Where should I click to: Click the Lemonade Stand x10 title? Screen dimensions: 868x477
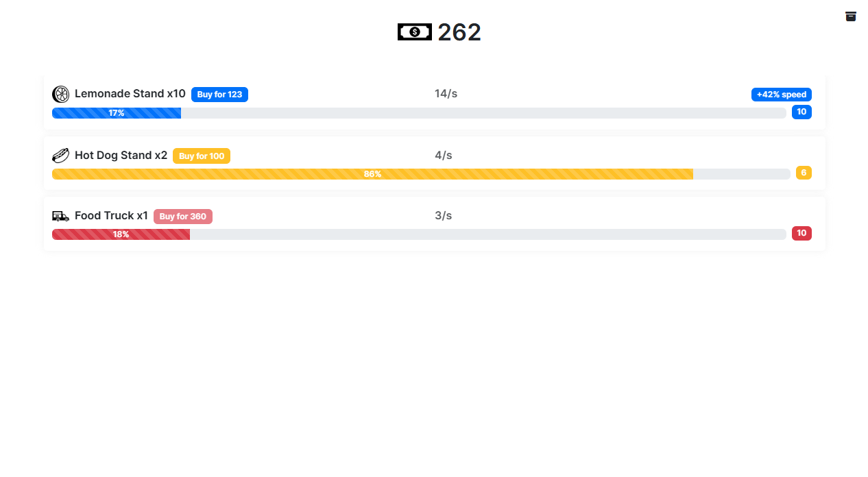(x=130, y=94)
